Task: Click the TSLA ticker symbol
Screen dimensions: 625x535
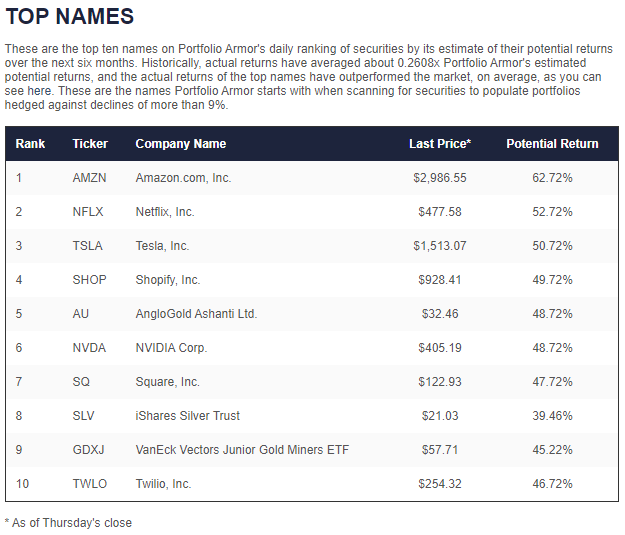Action: coord(88,246)
